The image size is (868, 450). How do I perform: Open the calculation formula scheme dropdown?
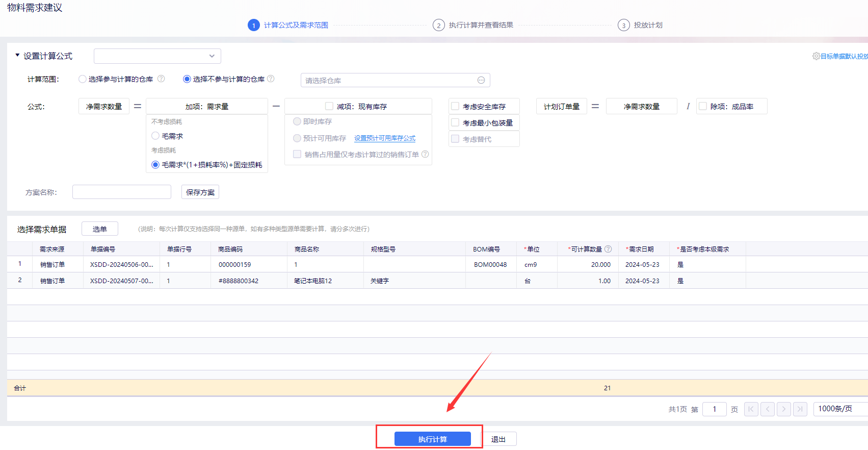click(157, 56)
